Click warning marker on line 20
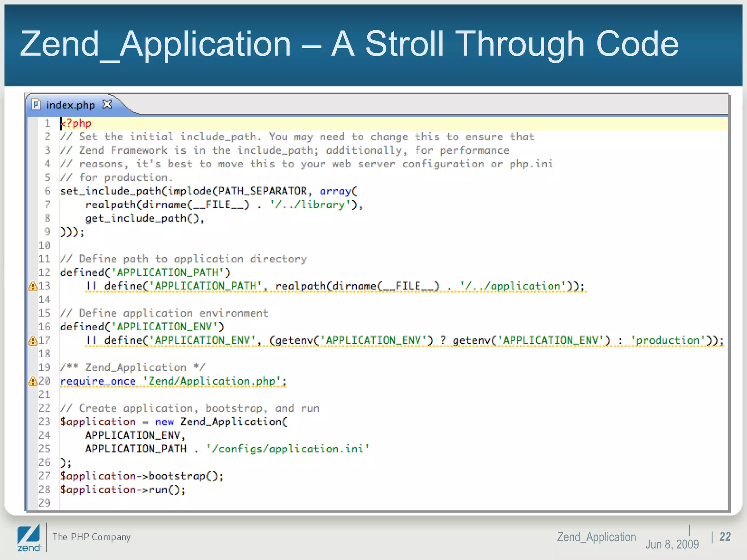Image resolution: width=747 pixels, height=560 pixels. click(x=33, y=381)
